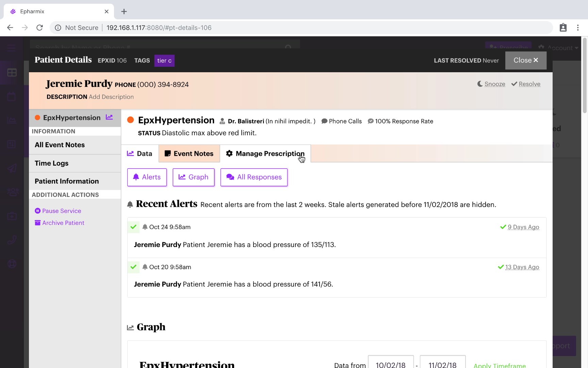Open the chart icon in left sidebar

pos(12,120)
